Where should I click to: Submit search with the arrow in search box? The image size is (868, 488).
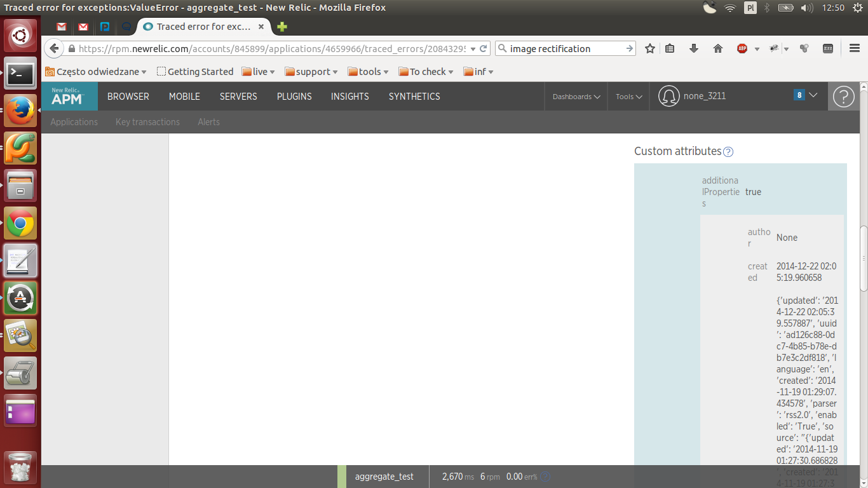coord(629,49)
